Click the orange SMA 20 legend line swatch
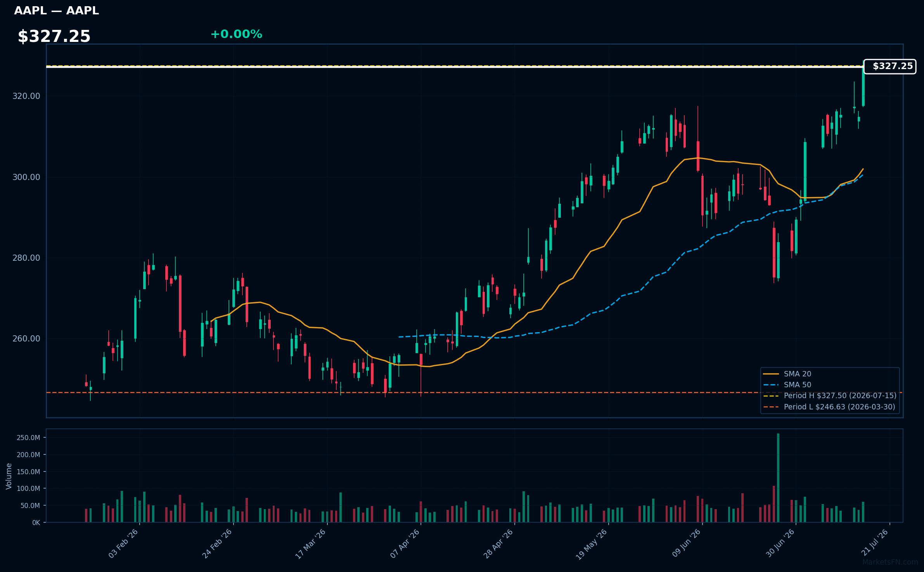 coord(771,374)
